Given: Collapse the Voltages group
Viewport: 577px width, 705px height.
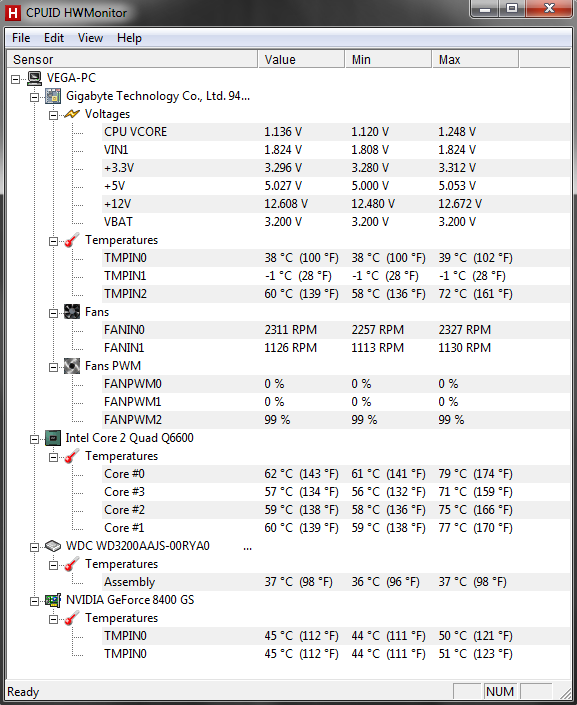Looking at the screenshot, I should [x=54, y=116].
